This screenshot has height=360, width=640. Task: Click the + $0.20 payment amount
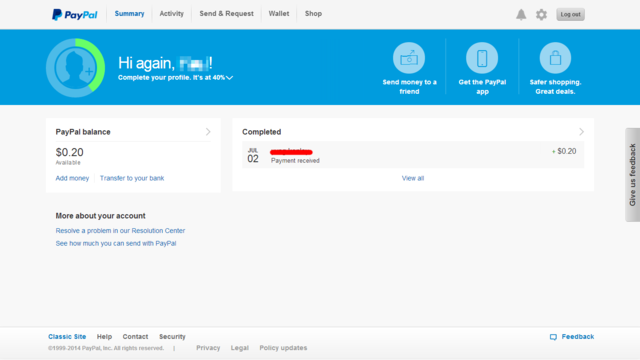click(564, 151)
